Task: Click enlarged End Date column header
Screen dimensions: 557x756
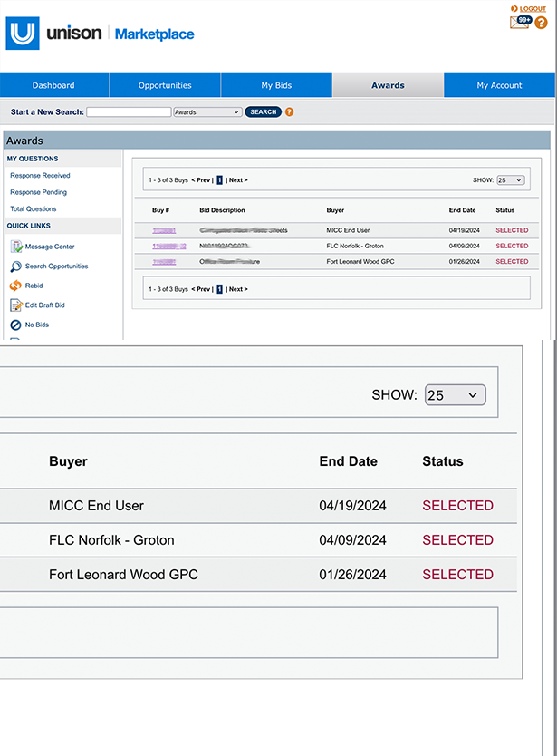Action: pos(349,461)
